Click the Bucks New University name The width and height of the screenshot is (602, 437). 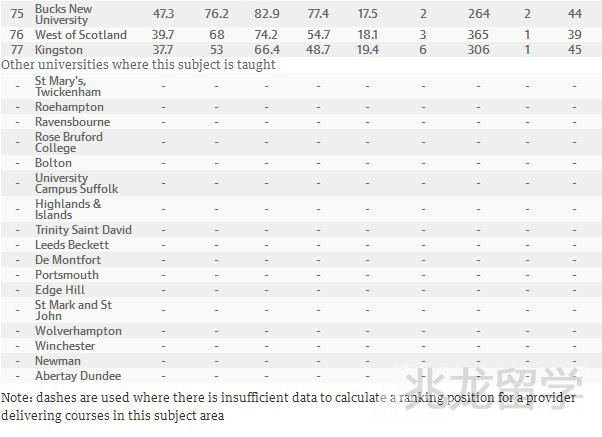click(63, 14)
